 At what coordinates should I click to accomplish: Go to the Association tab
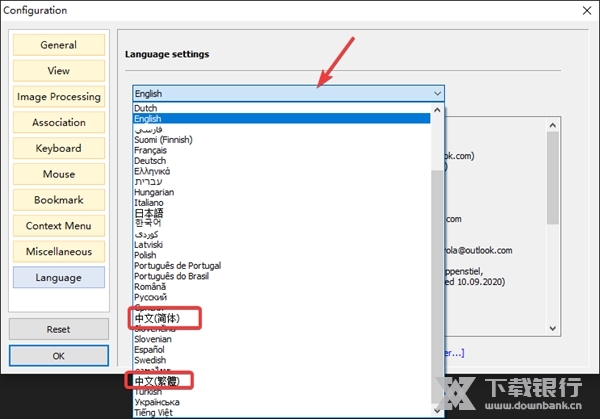(59, 123)
